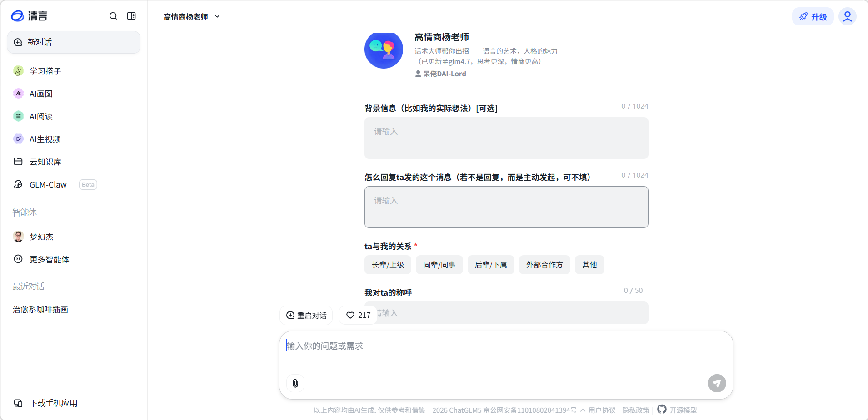Open 云知识库 in the sidebar
The width and height of the screenshot is (868, 420).
[74, 162]
